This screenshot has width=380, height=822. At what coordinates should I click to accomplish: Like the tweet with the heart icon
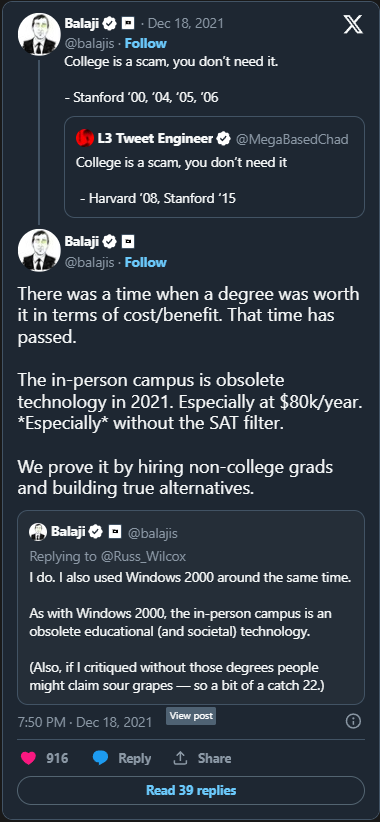(28, 758)
